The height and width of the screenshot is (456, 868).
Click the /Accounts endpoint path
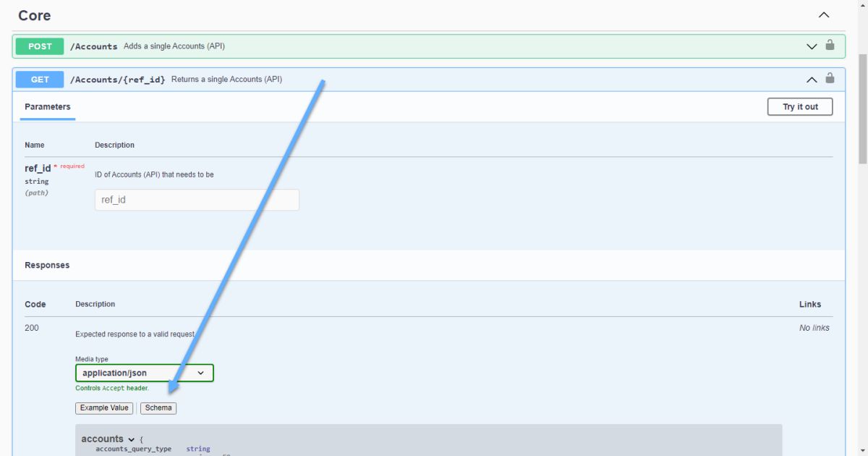[93, 46]
